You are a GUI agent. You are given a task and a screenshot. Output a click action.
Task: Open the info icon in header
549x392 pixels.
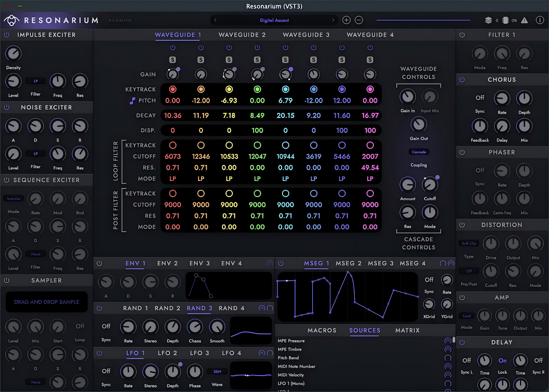tap(540, 20)
